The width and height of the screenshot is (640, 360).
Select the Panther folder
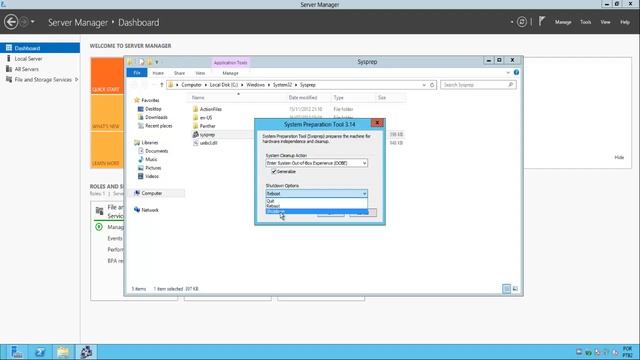(x=207, y=126)
